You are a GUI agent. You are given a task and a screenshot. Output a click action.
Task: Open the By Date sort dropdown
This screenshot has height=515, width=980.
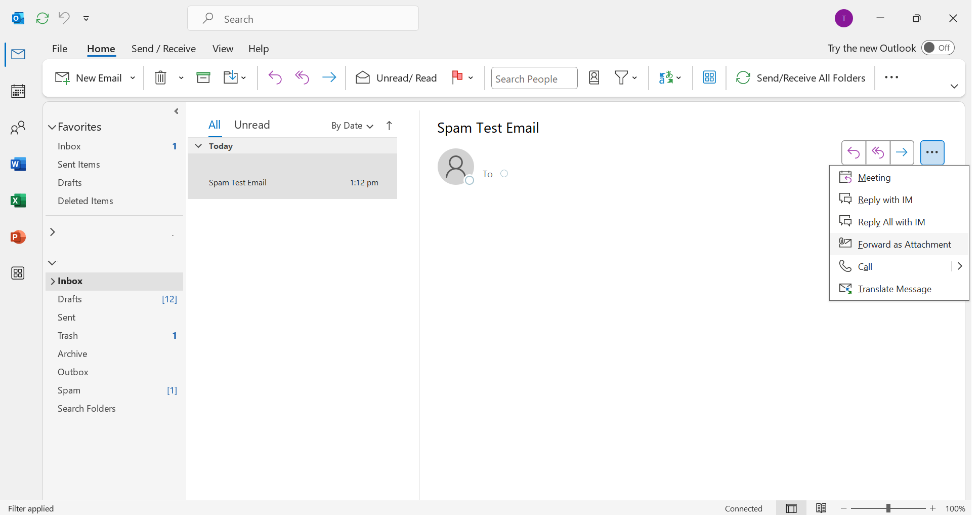(352, 126)
